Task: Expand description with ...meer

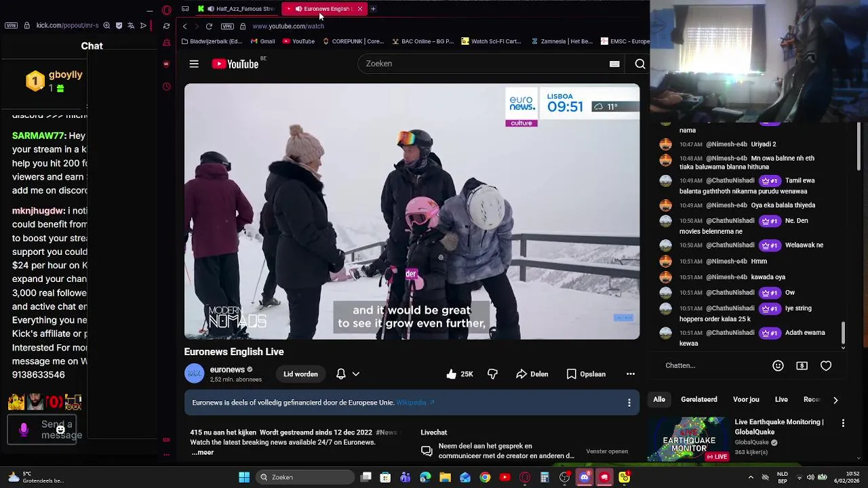Action: click(x=202, y=452)
